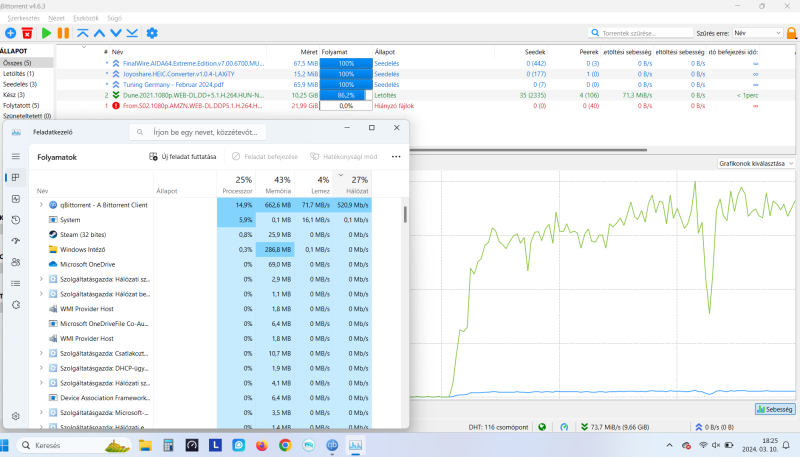The image size is (800, 457).
Task: Open Calculator from the taskbar
Action: [x=168, y=445]
